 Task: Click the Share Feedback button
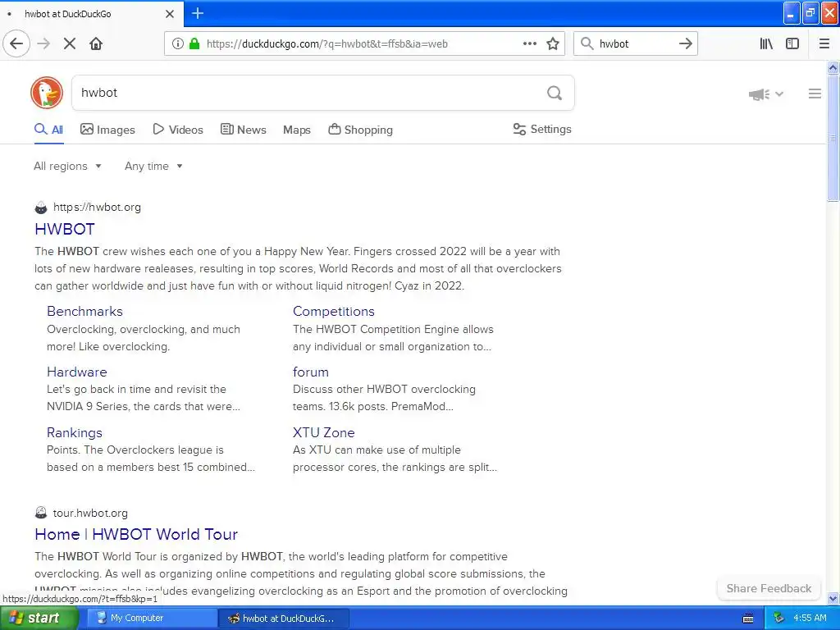pos(769,588)
